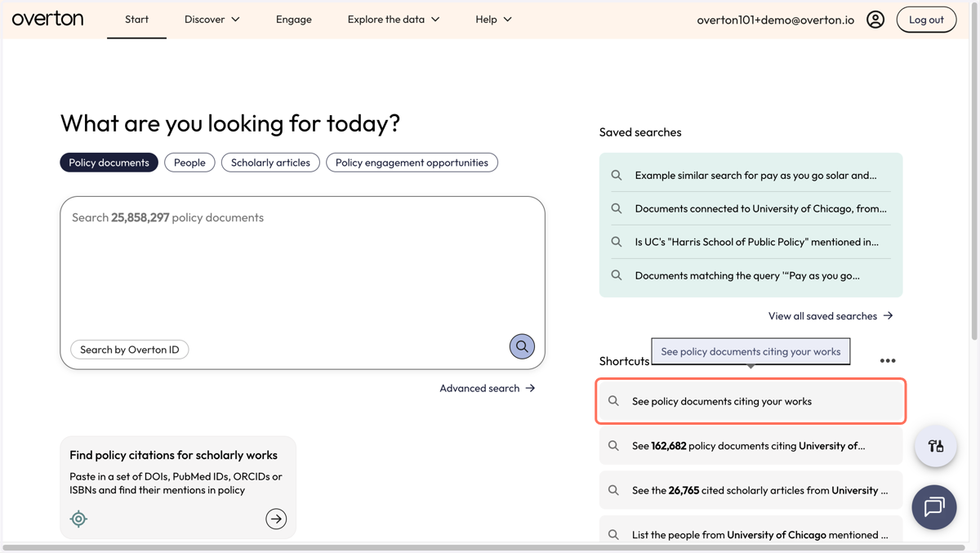Image resolution: width=980 pixels, height=553 pixels.
Task: Open 'Documents connected to University of Chicago' saved search
Action: 751,208
